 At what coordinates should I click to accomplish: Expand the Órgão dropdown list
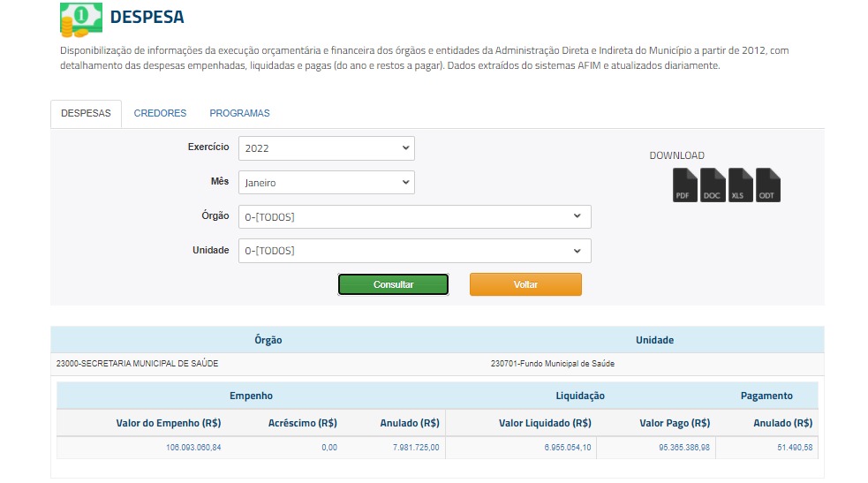coord(414,216)
